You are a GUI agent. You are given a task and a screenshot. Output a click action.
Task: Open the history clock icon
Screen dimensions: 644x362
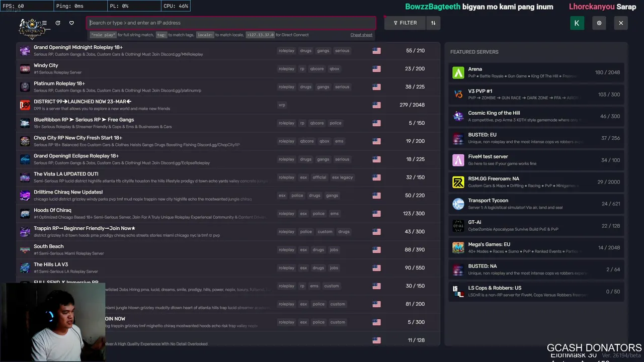click(x=58, y=23)
